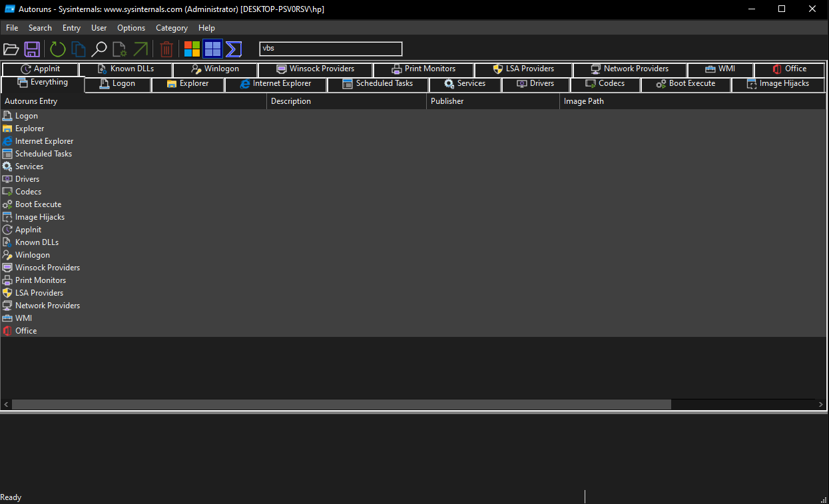Screen dimensions: 829x504
Task: Switch to the Explorer tab
Action: pos(188,84)
